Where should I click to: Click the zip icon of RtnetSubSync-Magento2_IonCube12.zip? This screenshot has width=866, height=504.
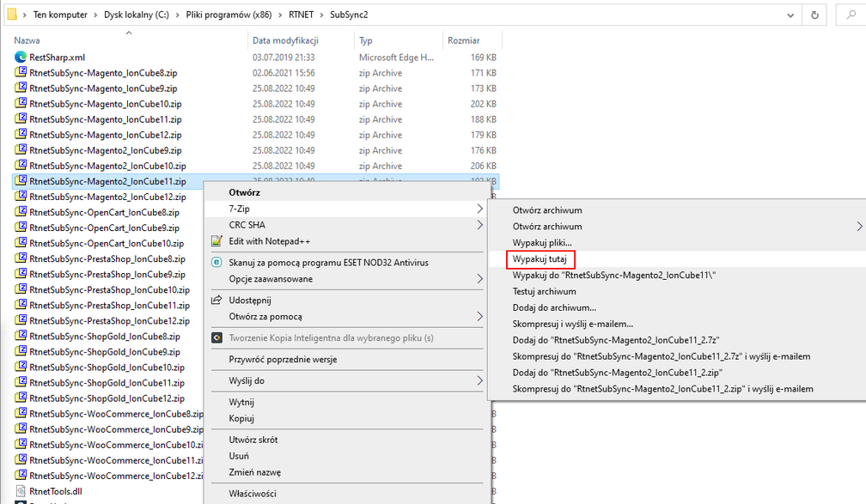click(21, 196)
